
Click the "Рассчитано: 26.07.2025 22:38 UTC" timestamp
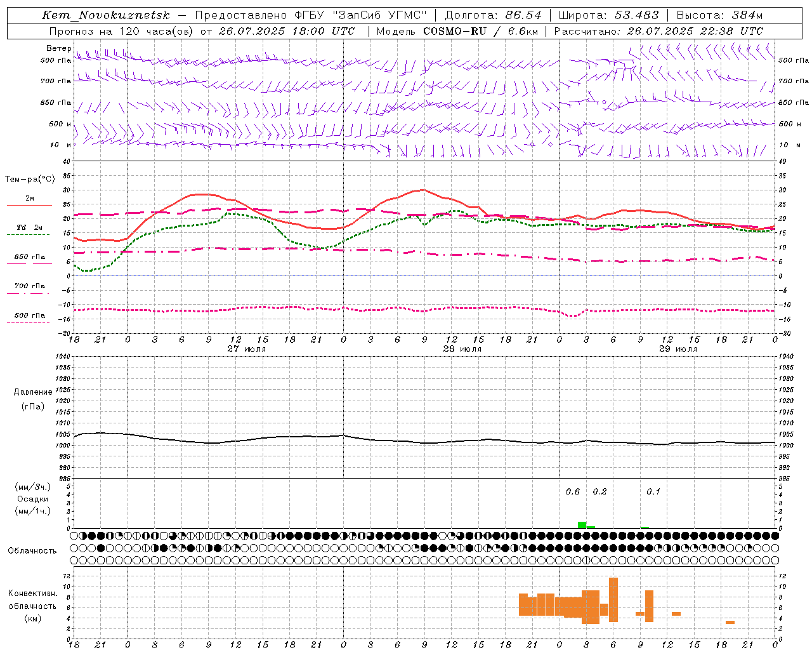coord(658,31)
